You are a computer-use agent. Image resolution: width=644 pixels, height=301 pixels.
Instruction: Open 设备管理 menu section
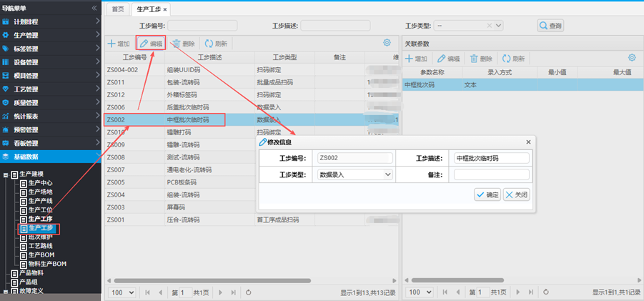coord(51,62)
